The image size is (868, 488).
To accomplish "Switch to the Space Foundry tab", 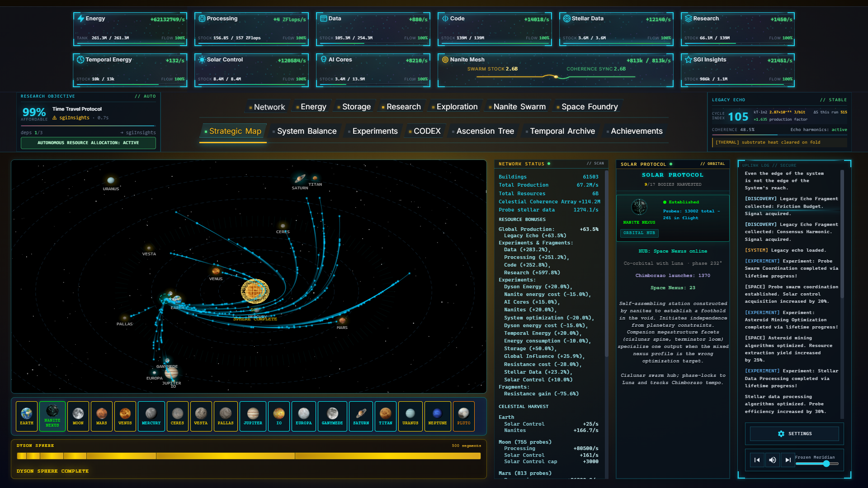I will coord(587,107).
